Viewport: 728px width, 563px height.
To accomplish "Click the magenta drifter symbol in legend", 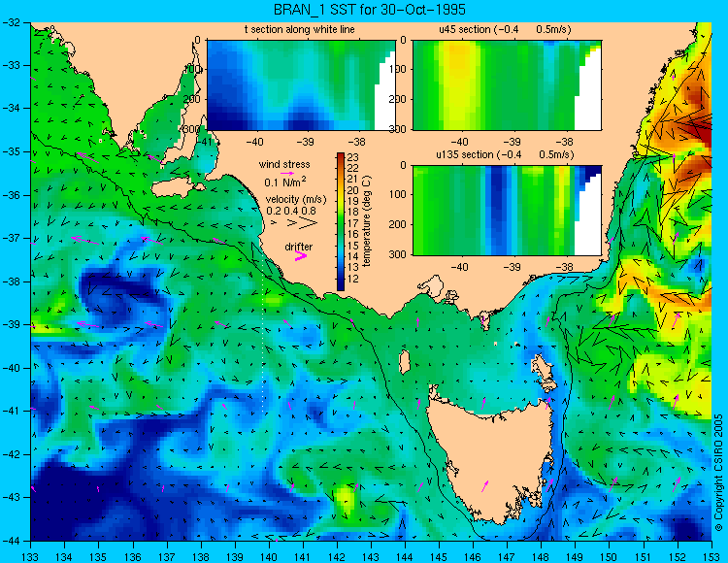I will 301,255.
